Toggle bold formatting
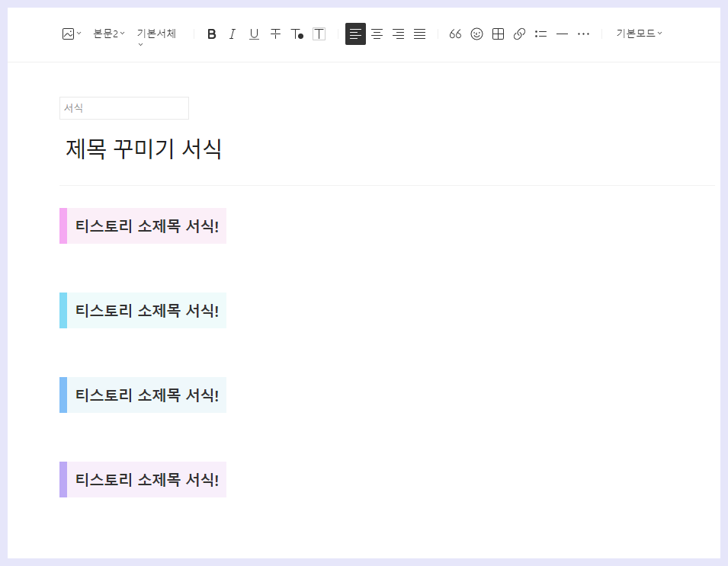The height and width of the screenshot is (566, 728). 212,34
